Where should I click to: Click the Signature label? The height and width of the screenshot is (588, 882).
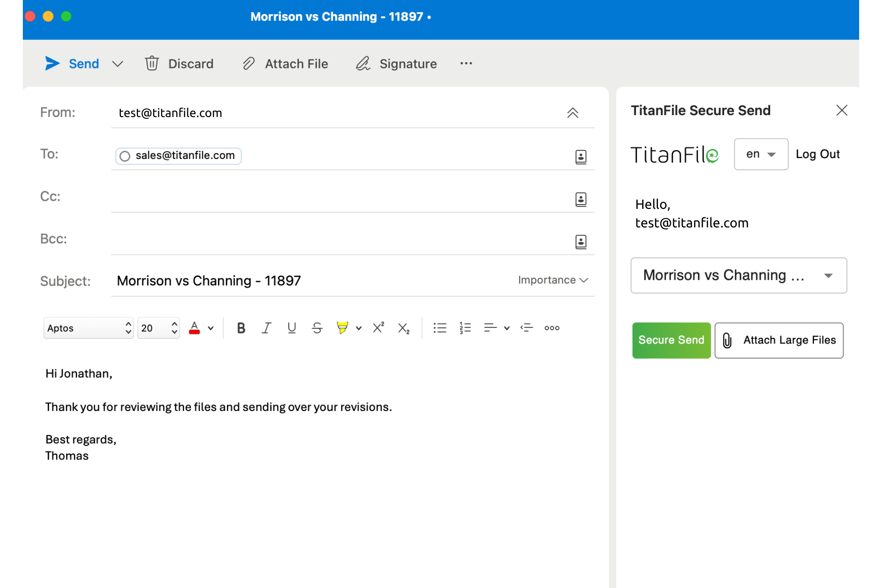(x=408, y=64)
